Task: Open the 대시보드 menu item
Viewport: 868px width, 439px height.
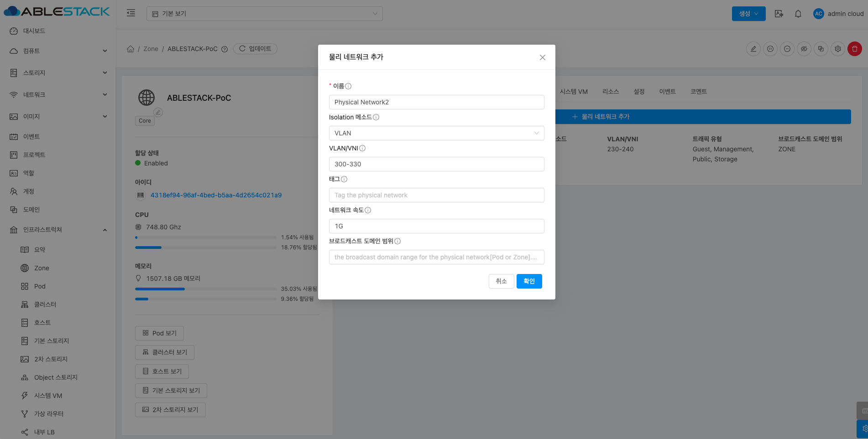Action: point(34,31)
